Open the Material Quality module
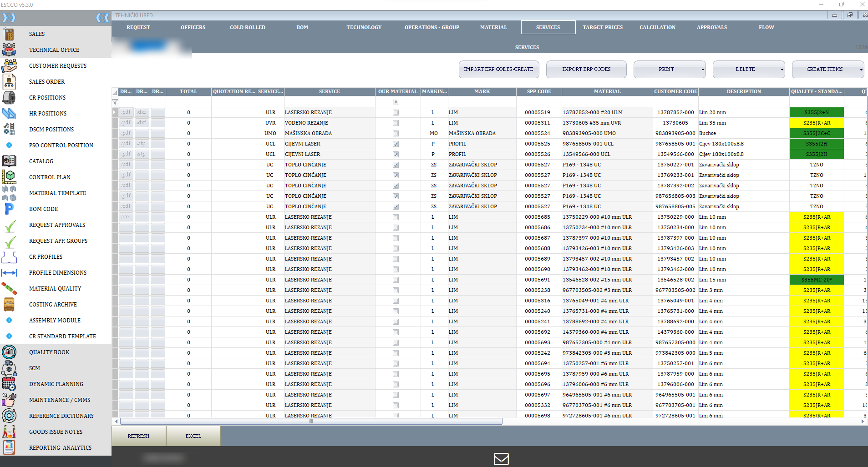The width and height of the screenshot is (868, 467). click(x=9, y=288)
